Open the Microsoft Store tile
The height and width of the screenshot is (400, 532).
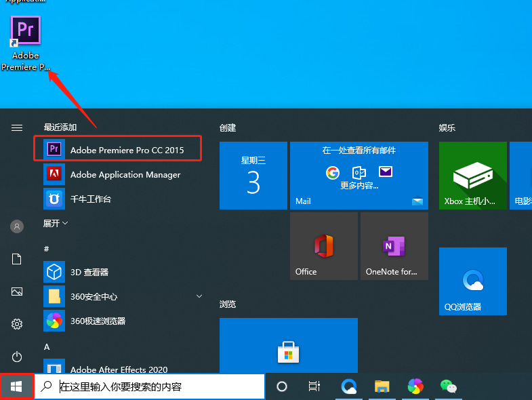click(289, 345)
